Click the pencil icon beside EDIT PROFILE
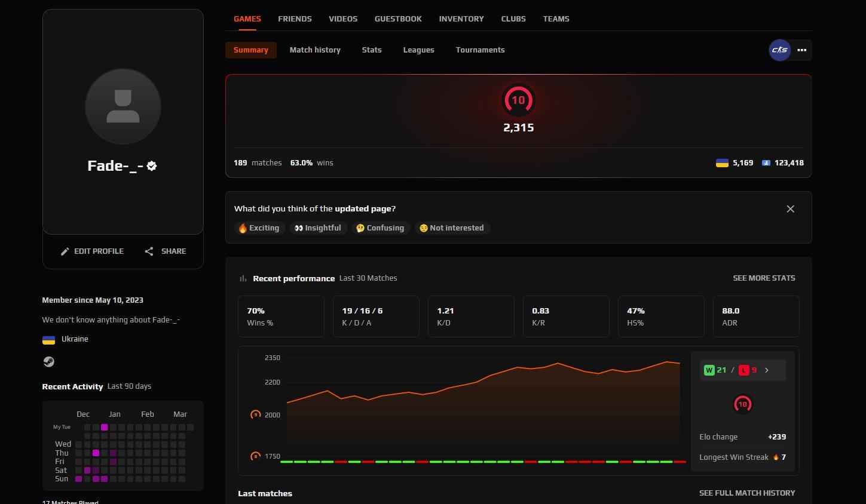The width and height of the screenshot is (866, 504). click(x=65, y=251)
